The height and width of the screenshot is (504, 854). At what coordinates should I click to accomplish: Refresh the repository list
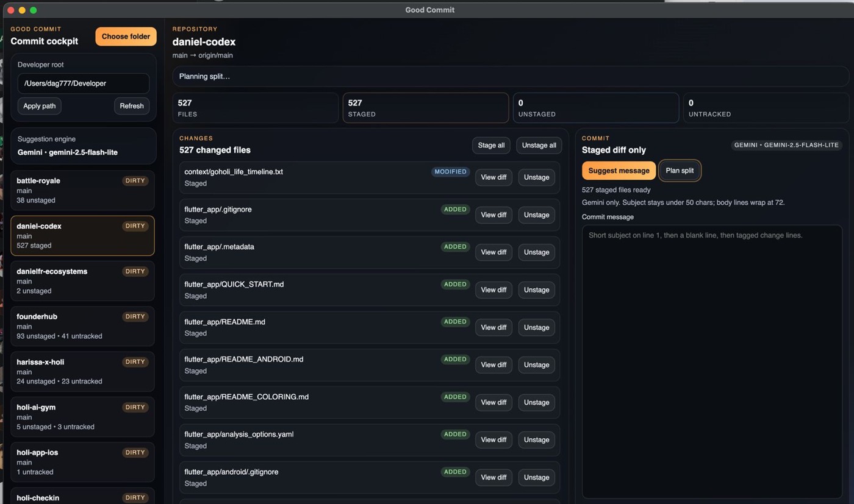132,106
